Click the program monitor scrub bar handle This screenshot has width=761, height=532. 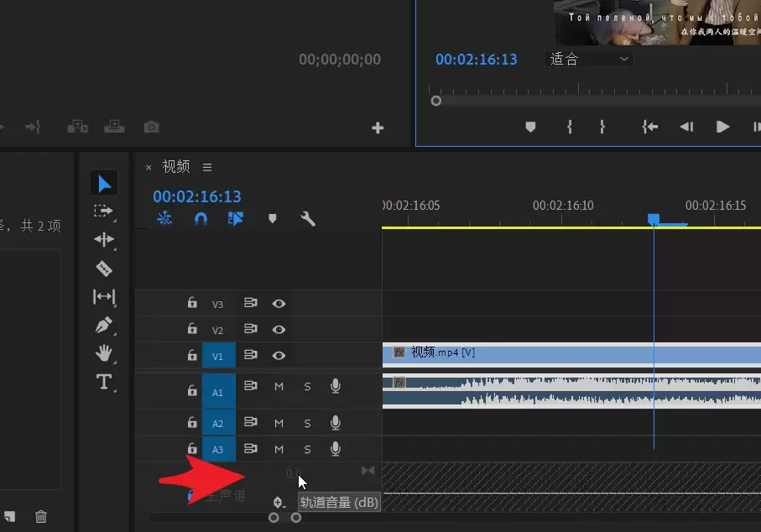click(435, 101)
